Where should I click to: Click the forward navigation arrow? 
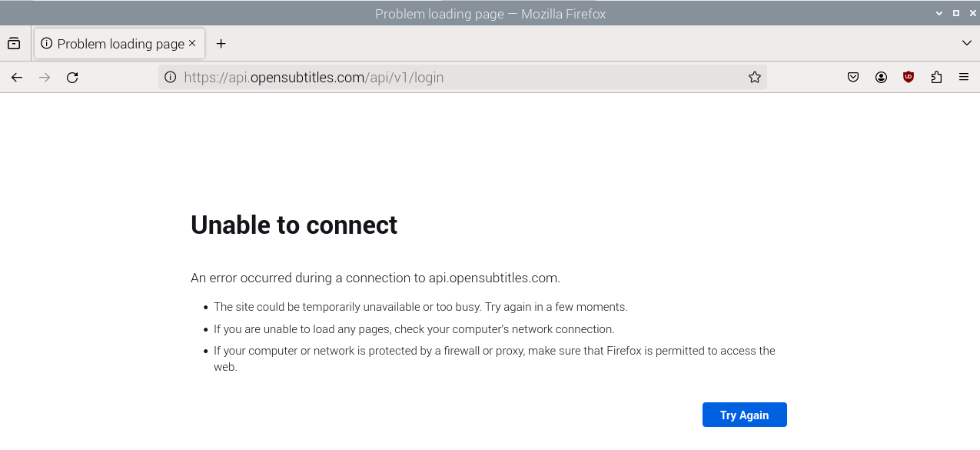click(x=45, y=77)
